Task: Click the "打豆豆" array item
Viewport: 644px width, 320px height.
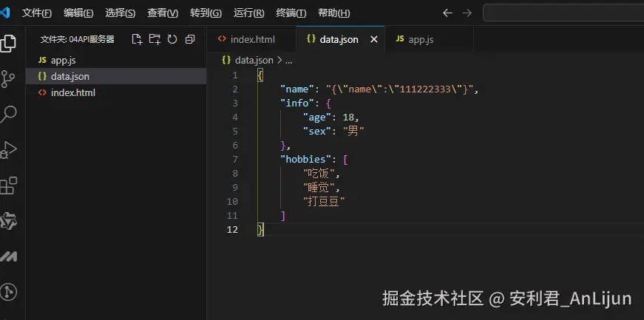Action: [x=324, y=201]
